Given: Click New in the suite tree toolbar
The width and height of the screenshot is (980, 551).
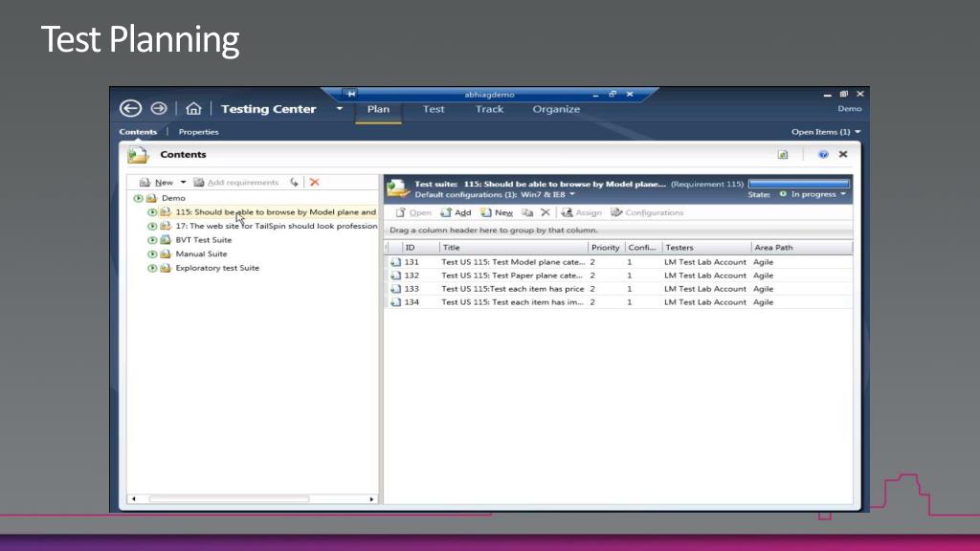Looking at the screenshot, I should (156, 183).
